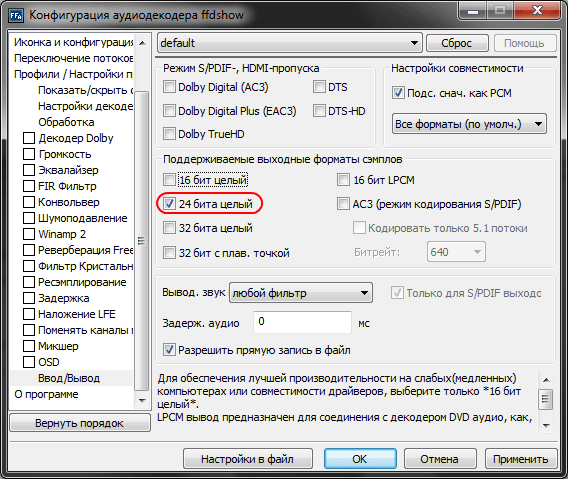Viewport: 568px width, 479px height.
Task: Click left panel scroll down arrow
Action: tap(142, 401)
